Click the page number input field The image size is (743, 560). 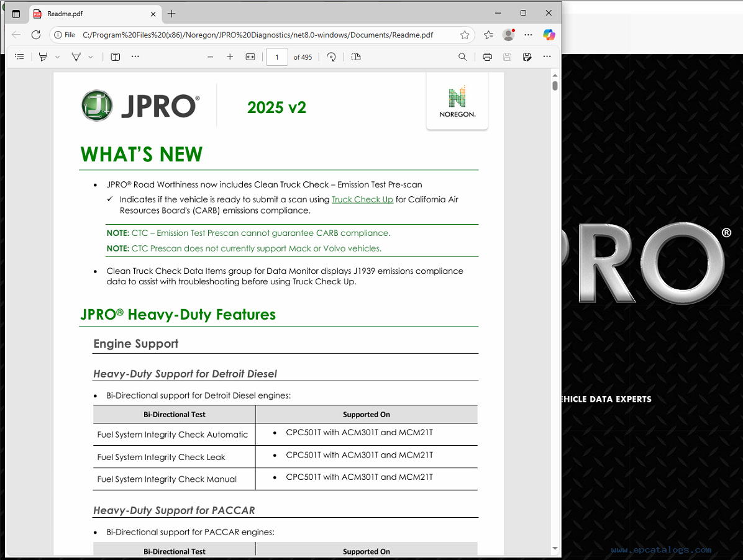click(x=277, y=56)
